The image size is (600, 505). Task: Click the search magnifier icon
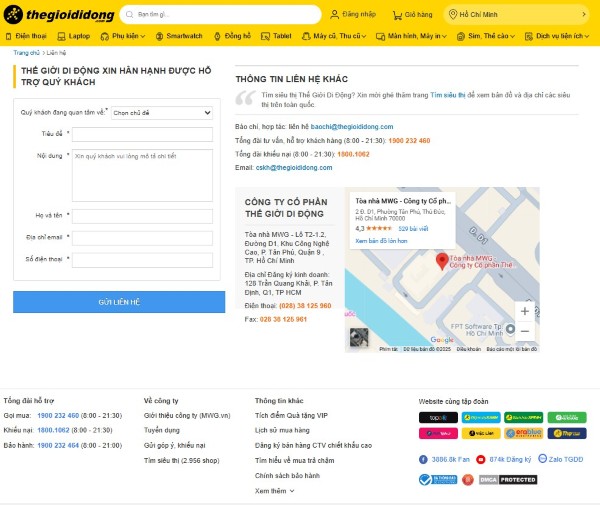click(130, 15)
